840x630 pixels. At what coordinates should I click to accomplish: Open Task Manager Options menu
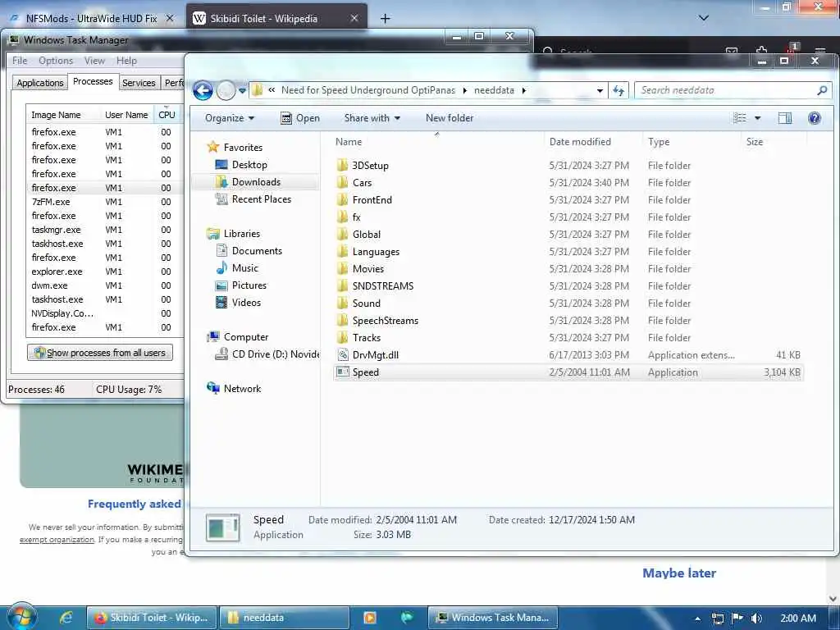56,61
